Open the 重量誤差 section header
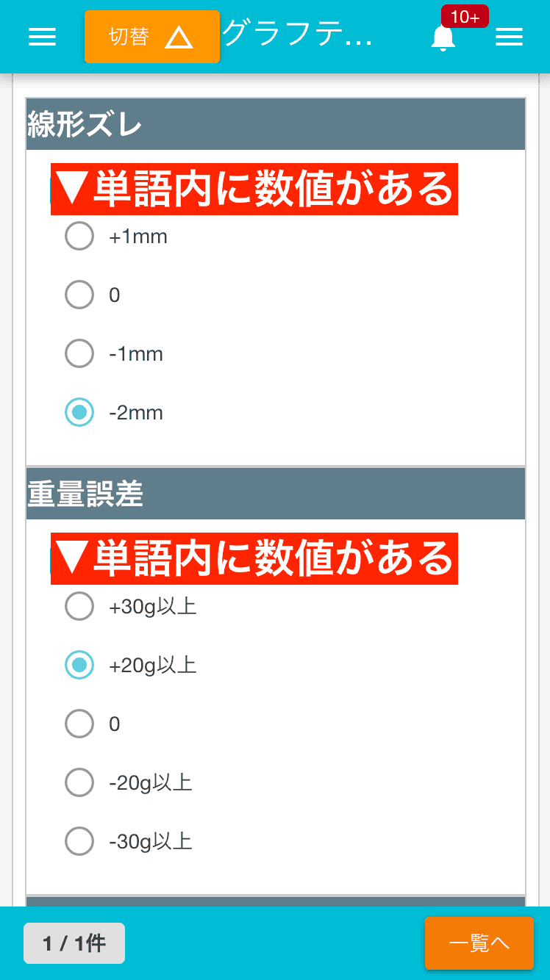550x980 pixels. pyautogui.click(x=275, y=493)
